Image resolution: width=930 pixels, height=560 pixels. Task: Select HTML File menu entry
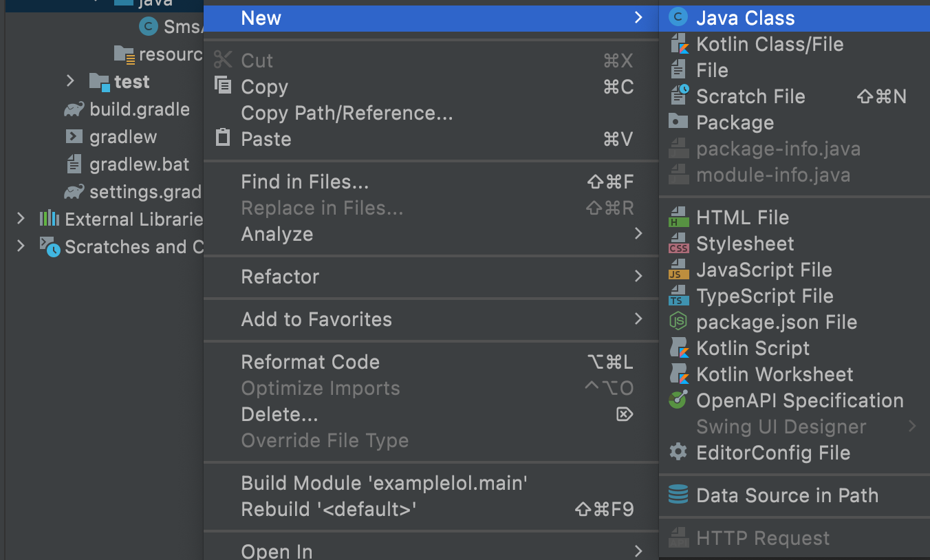794,217
